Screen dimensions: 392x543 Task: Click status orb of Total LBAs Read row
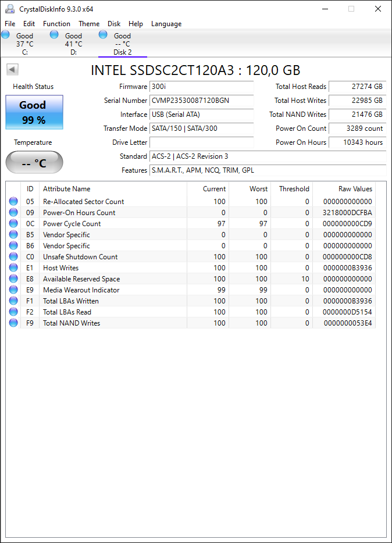tap(13, 312)
